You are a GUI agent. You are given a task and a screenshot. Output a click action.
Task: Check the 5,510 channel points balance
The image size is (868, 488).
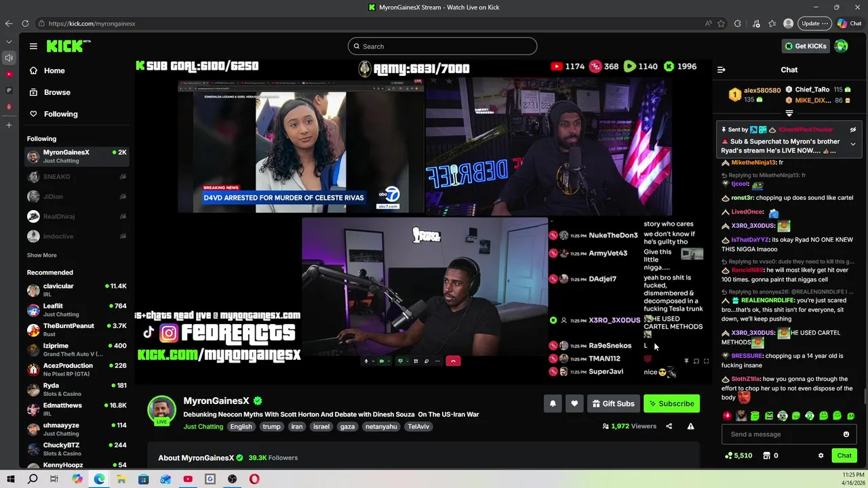pyautogui.click(x=738, y=455)
